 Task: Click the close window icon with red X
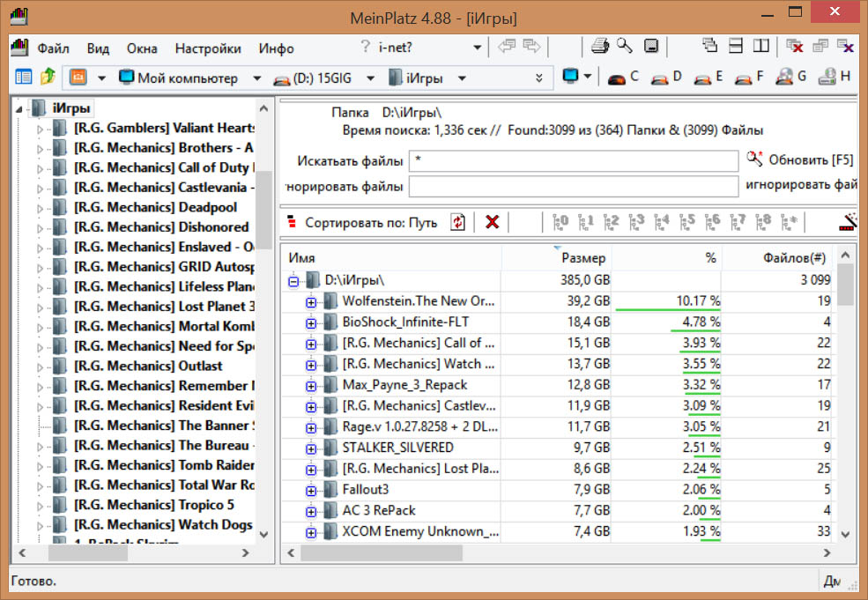pos(795,47)
